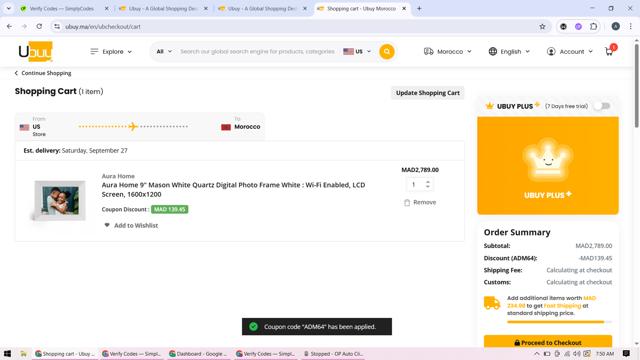Screen dimensions: 640x360
Task: Open the Aura Home 9" Mason product title
Action: (x=233, y=189)
